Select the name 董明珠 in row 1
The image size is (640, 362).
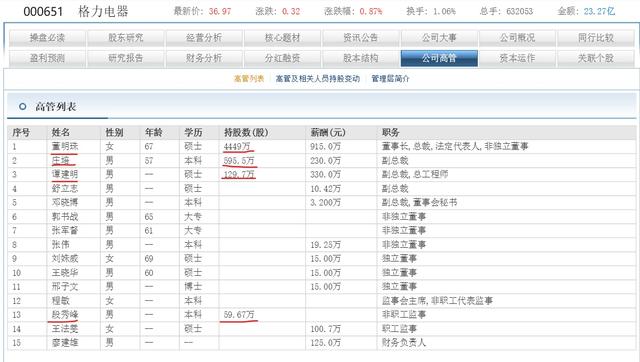click(x=65, y=147)
